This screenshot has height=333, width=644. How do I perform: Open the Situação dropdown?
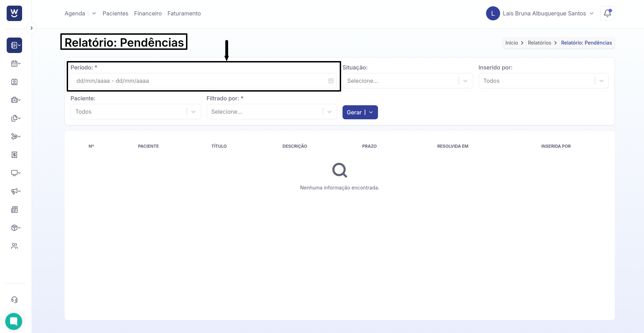coord(407,81)
